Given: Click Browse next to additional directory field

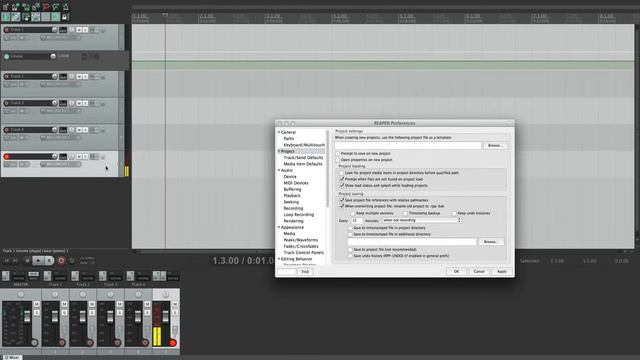Looking at the screenshot, I should (x=491, y=242).
